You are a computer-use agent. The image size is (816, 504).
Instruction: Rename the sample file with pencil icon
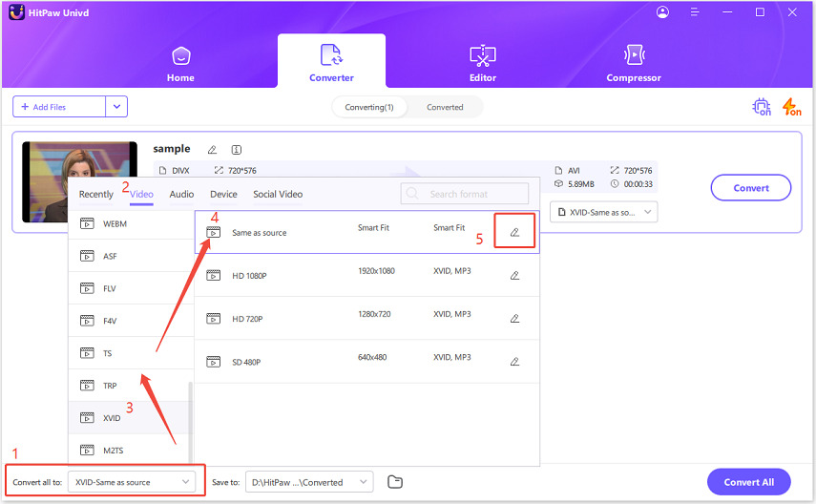[212, 150]
